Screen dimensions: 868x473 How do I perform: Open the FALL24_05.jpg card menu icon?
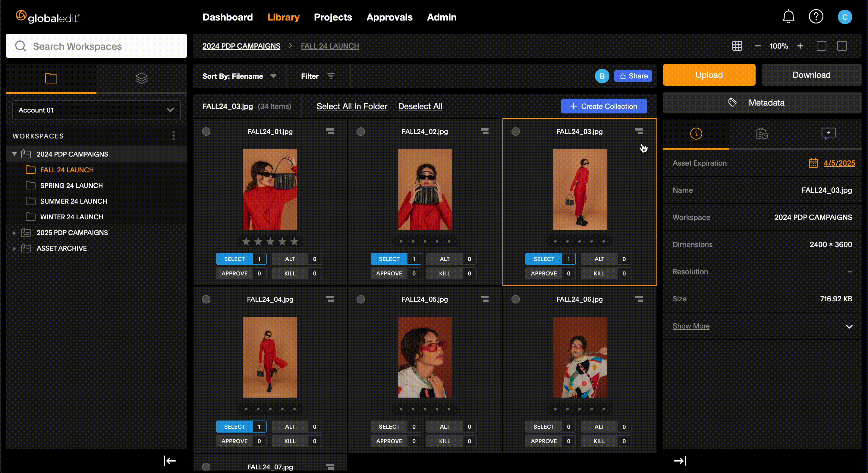tap(485, 299)
